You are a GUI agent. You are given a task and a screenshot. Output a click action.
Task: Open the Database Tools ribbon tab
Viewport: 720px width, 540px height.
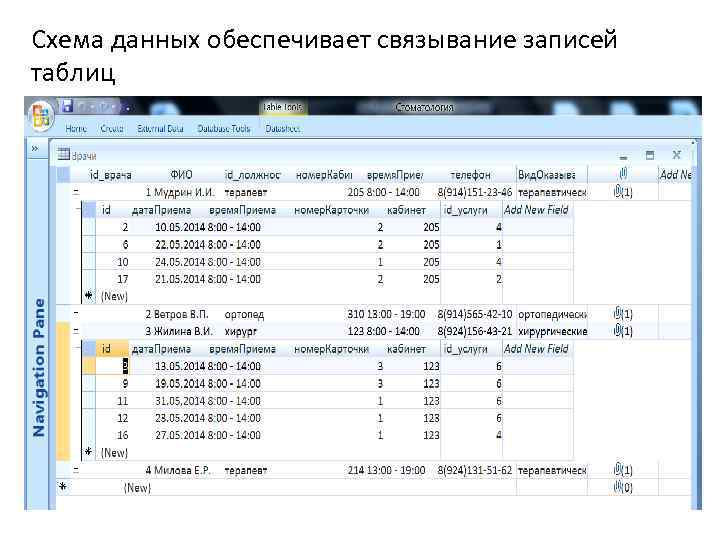[x=224, y=129]
